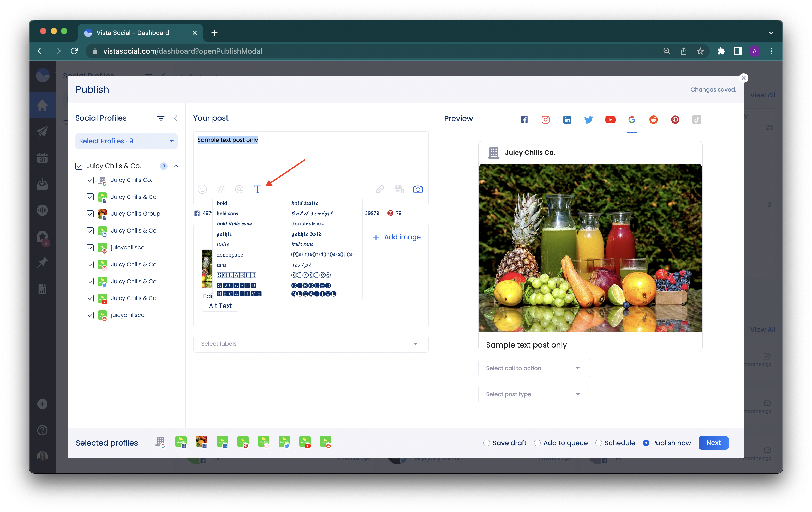This screenshot has width=812, height=512.
Task: Click the add photo camera icon
Action: click(418, 189)
